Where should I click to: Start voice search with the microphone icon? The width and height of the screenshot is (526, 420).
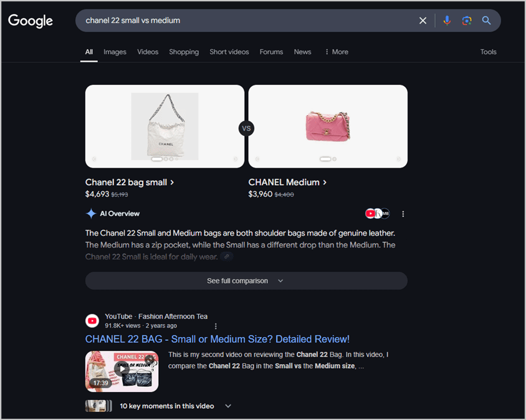[447, 21]
